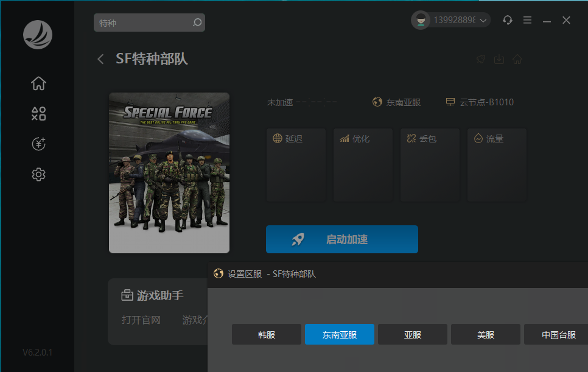This screenshot has height=372, width=588.
Task: Open the recharge yen icon
Action: tap(38, 144)
